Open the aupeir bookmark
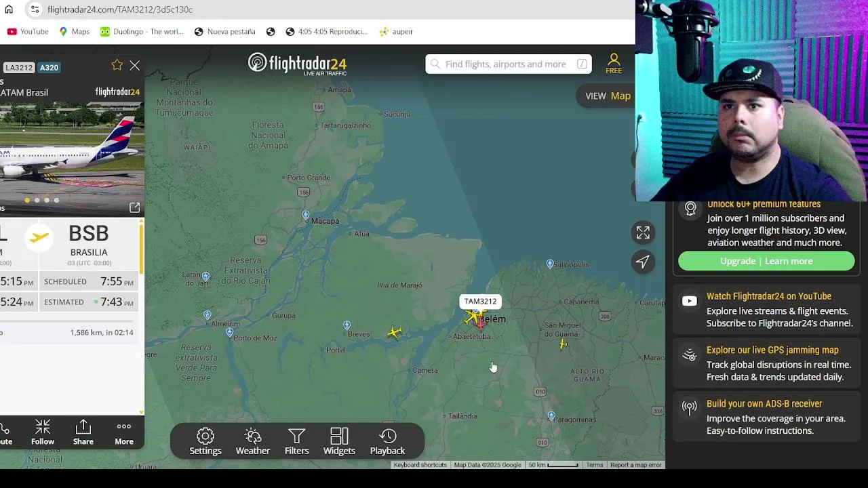868x488 pixels. 396,31
